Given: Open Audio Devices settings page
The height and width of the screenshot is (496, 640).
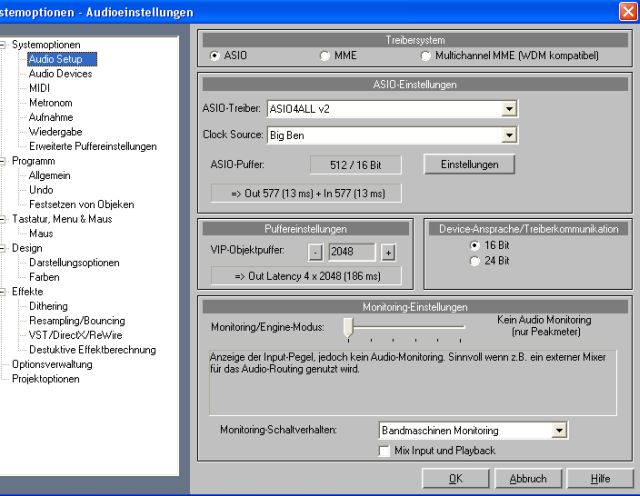Looking at the screenshot, I should pos(60,74).
